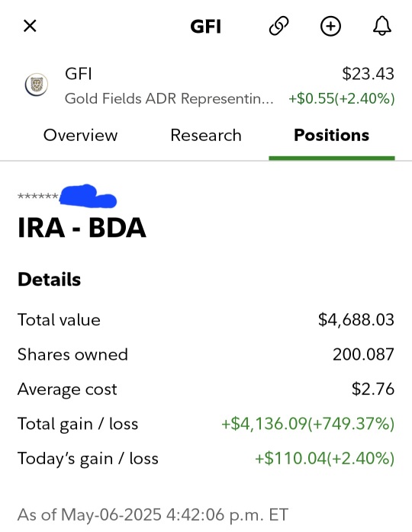This screenshot has width=412, height=532.
Task: Switch to the Research tab
Action: pos(206,135)
